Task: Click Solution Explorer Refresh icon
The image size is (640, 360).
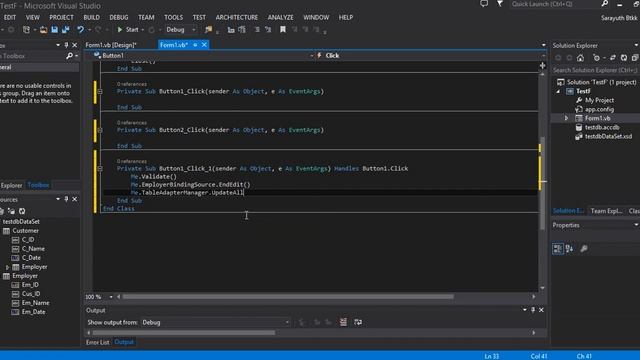Action: [x=624, y=58]
